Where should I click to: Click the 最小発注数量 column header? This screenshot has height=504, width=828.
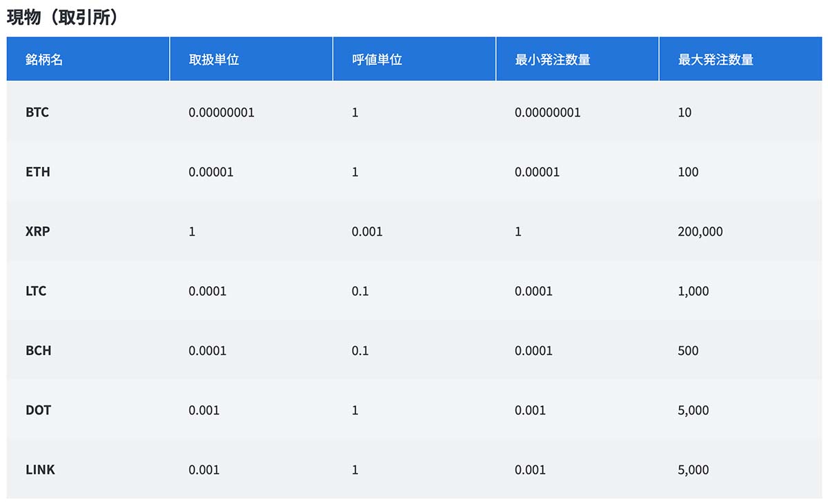[578, 59]
